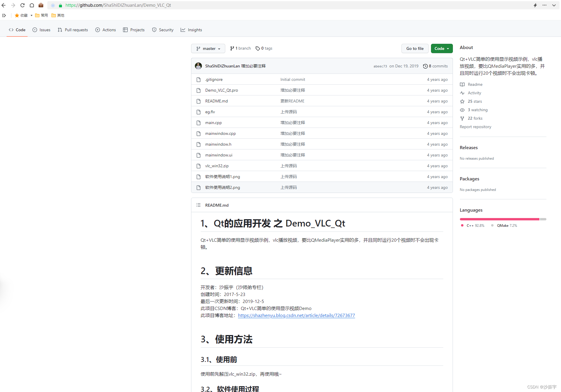Toggle the 收藏 bookmark star
The height and width of the screenshot is (392, 561).
[x=17, y=15]
